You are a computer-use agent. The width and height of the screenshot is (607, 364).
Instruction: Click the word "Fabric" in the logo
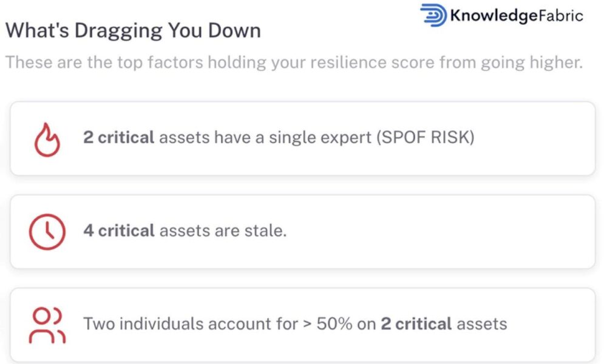(560, 16)
